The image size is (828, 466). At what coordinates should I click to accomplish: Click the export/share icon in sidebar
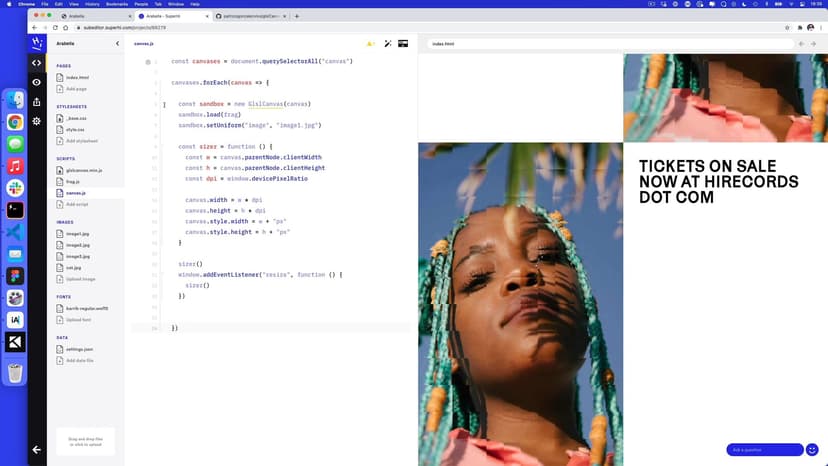pyautogui.click(x=37, y=101)
